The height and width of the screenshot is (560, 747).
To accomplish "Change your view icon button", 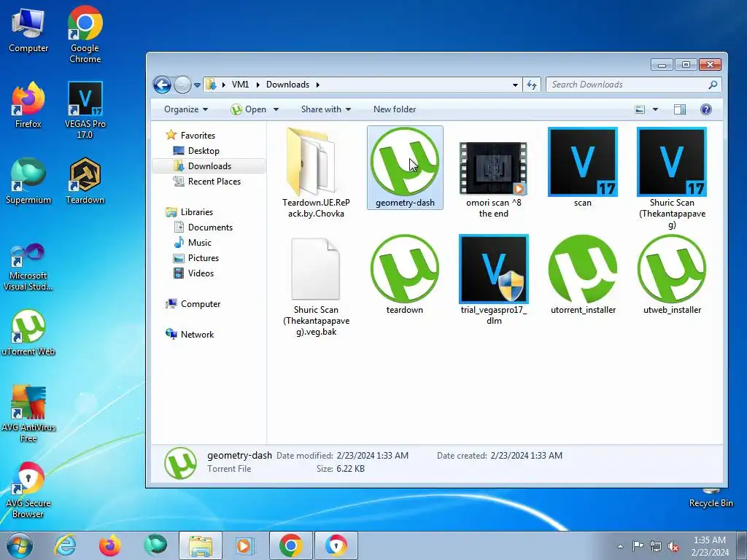I will (x=640, y=109).
